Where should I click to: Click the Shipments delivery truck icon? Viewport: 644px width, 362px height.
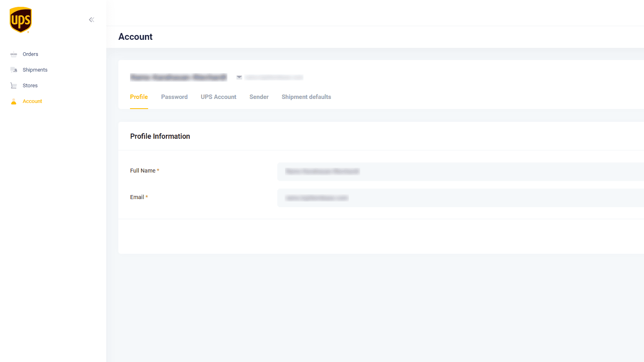tap(13, 69)
